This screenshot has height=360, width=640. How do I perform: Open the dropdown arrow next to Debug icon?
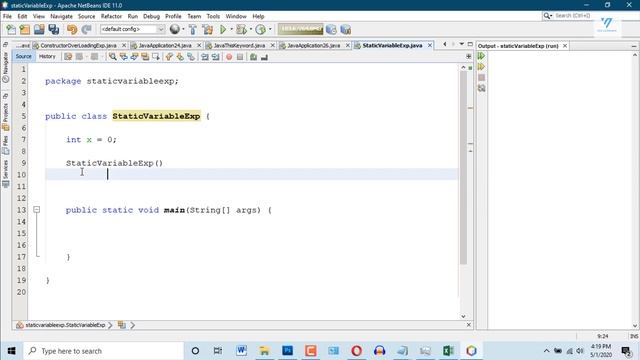250,29
